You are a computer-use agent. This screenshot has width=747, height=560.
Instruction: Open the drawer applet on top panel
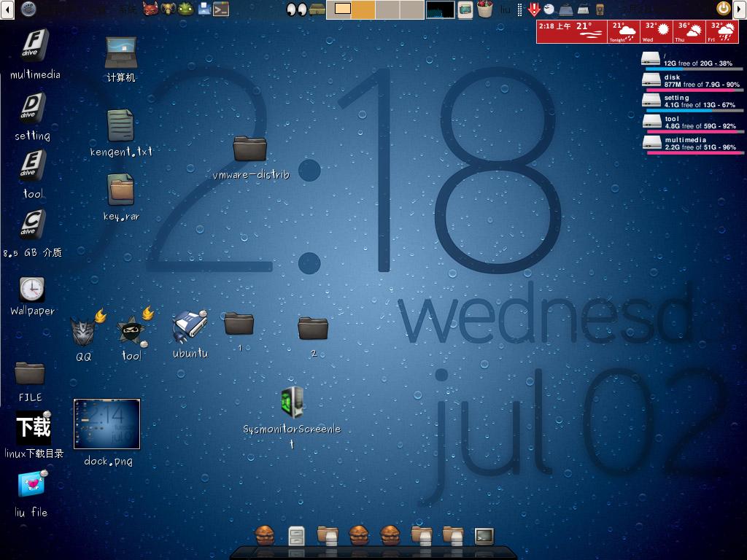click(317, 9)
